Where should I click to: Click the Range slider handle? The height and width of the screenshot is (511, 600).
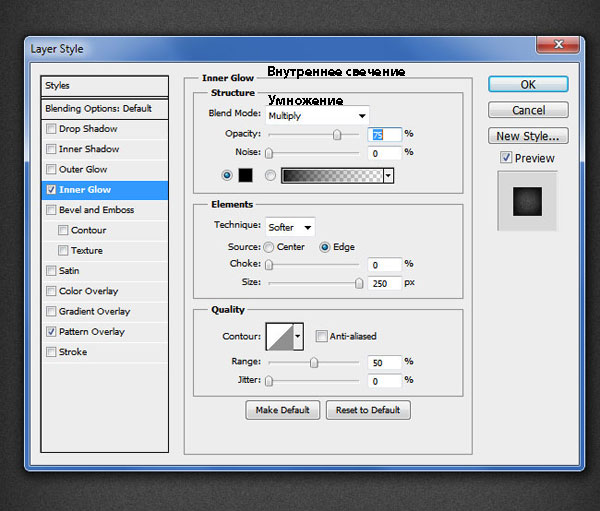(314, 362)
